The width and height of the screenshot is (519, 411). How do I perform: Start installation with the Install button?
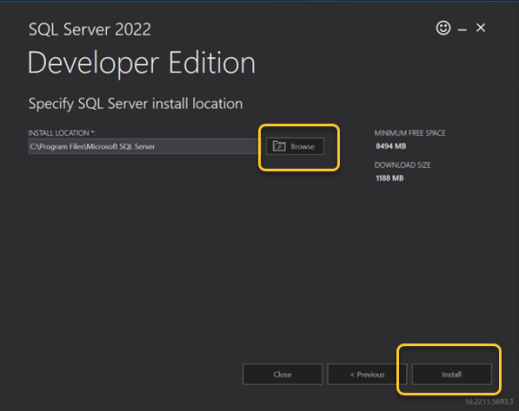pos(452,374)
